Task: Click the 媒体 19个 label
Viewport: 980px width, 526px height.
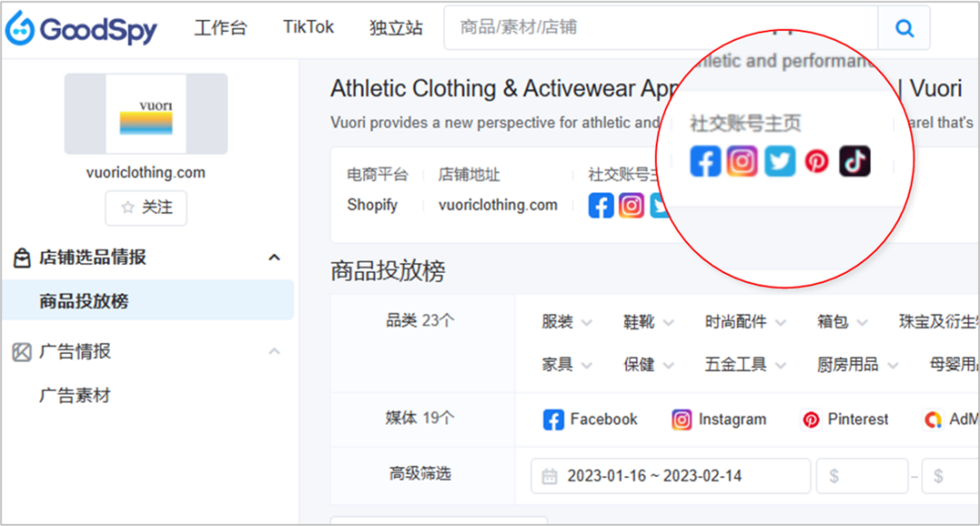Action: pyautogui.click(x=419, y=417)
